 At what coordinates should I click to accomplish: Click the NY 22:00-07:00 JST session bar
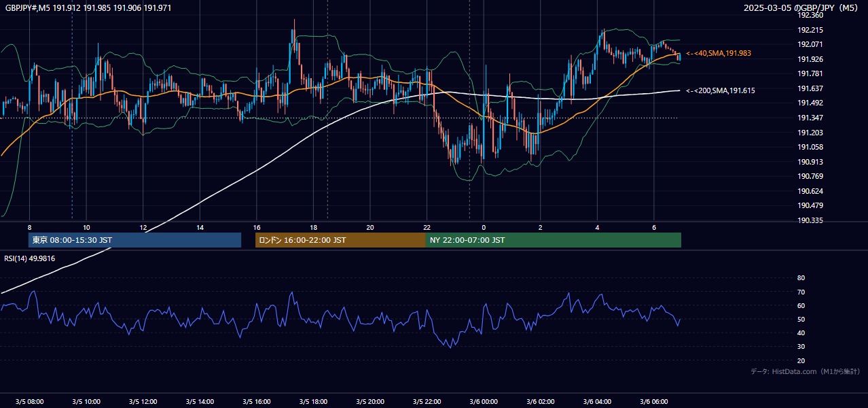[x=554, y=240]
